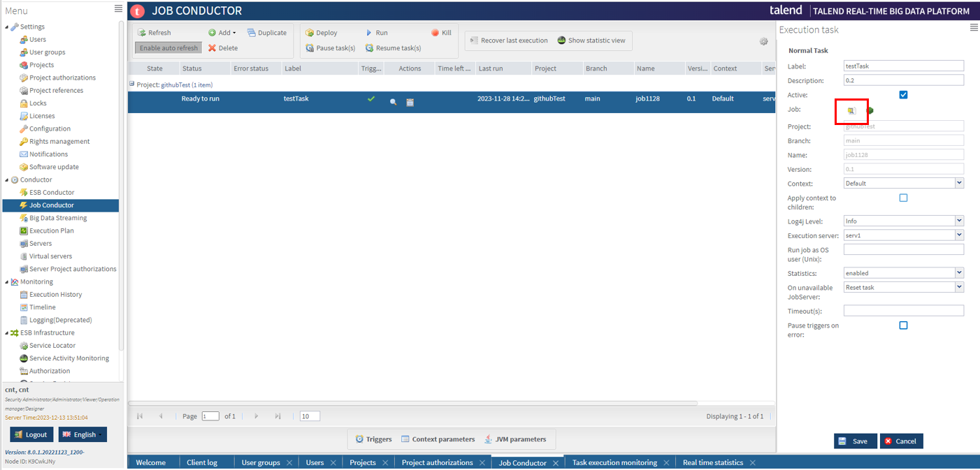
Task: Cancel the execution task edit
Action: pyautogui.click(x=901, y=441)
